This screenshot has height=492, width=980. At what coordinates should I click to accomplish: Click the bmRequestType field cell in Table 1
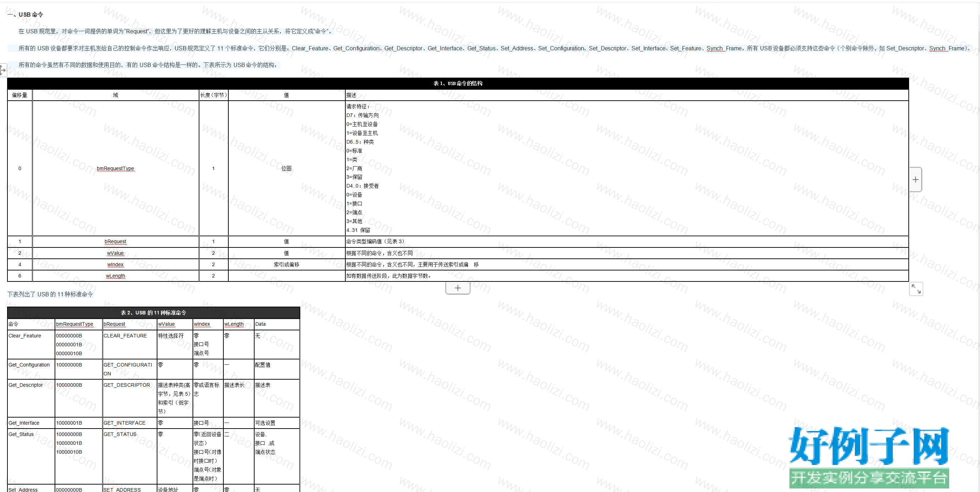coord(115,168)
